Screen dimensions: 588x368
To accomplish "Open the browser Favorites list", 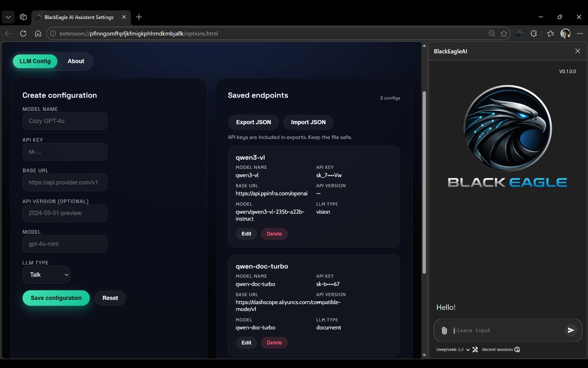I will 550,34.
